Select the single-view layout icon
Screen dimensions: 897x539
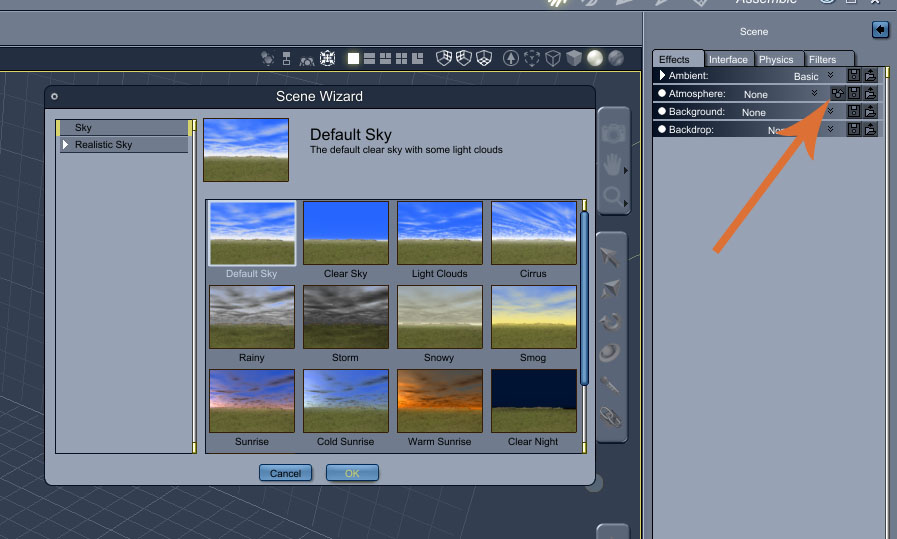tap(354, 58)
